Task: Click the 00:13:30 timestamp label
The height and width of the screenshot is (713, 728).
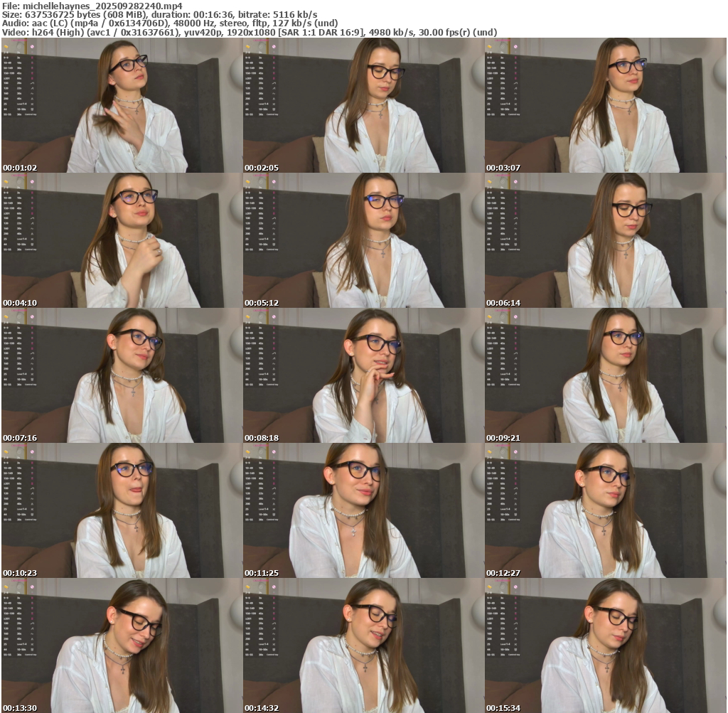Action: coord(20,708)
